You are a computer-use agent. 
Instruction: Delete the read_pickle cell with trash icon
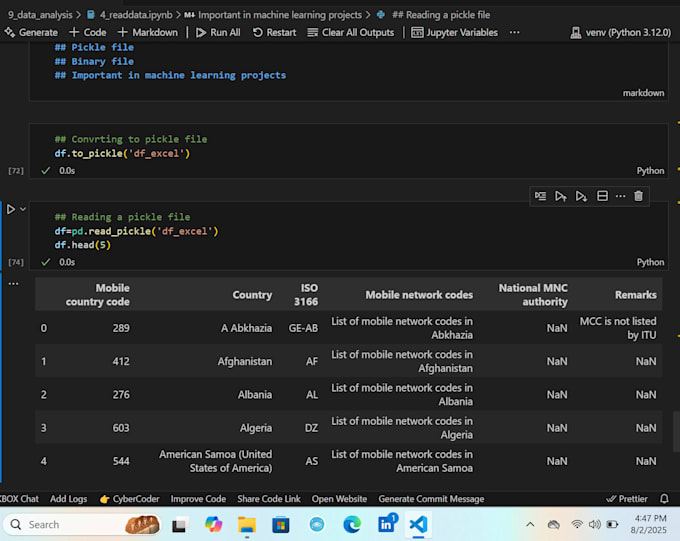638,196
